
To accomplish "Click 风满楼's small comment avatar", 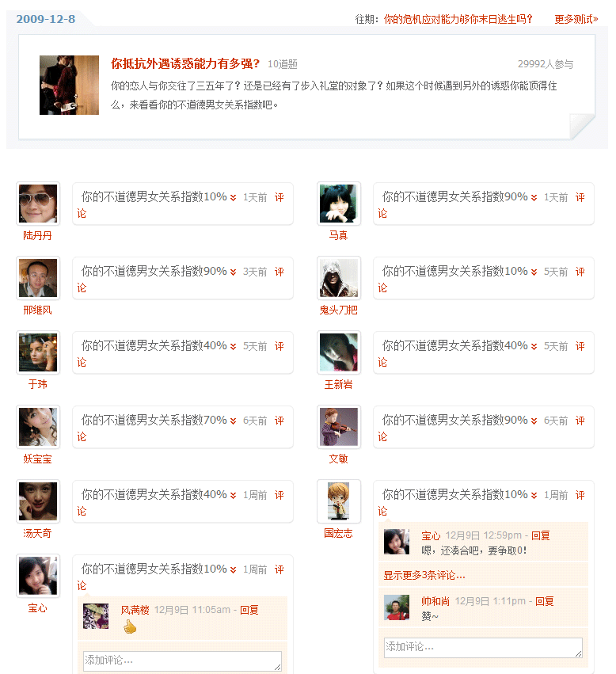I will pos(96,616).
